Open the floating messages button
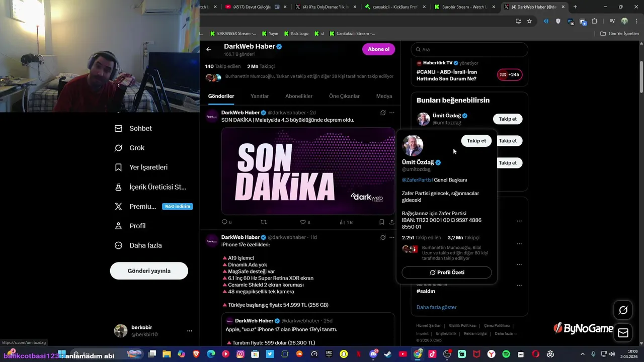 point(623,333)
